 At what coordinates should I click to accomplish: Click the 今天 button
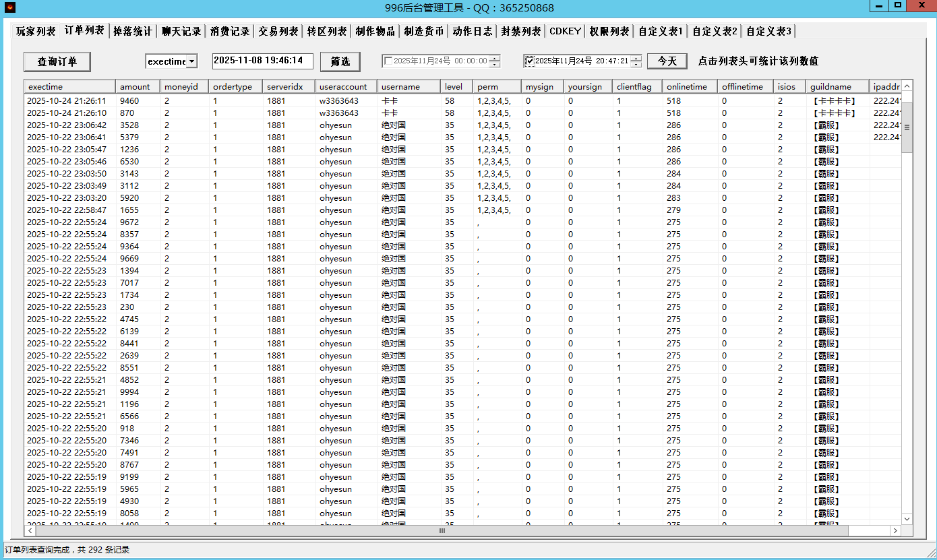(x=667, y=61)
